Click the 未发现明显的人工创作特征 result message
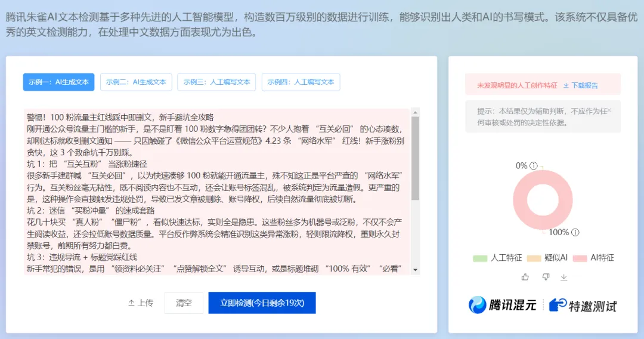The height and width of the screenshot is (339, 644). tap(516, 85)
